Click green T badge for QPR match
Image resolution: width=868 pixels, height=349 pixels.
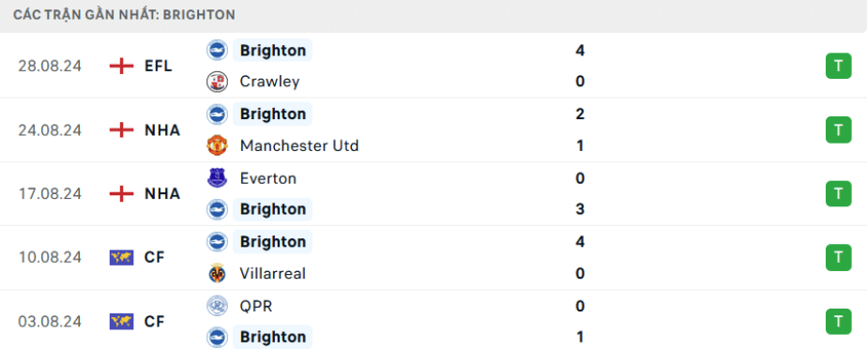tap(839, 322)
